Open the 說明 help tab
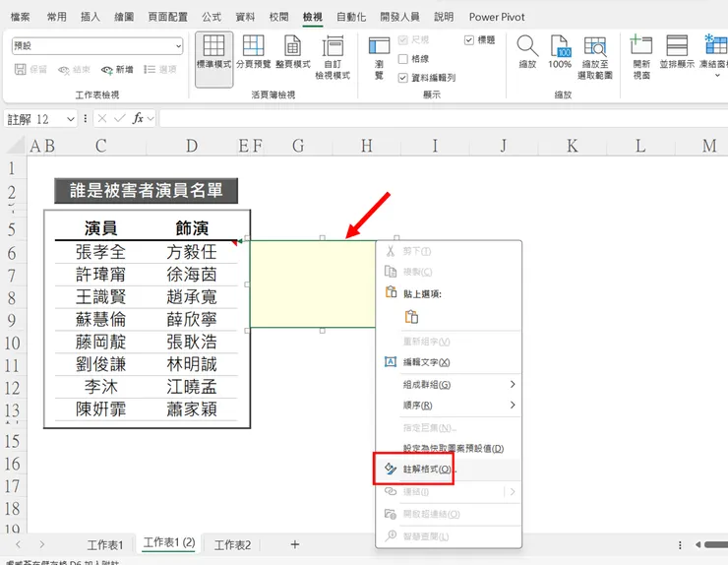Screen dimensions: 728x565 444,17
